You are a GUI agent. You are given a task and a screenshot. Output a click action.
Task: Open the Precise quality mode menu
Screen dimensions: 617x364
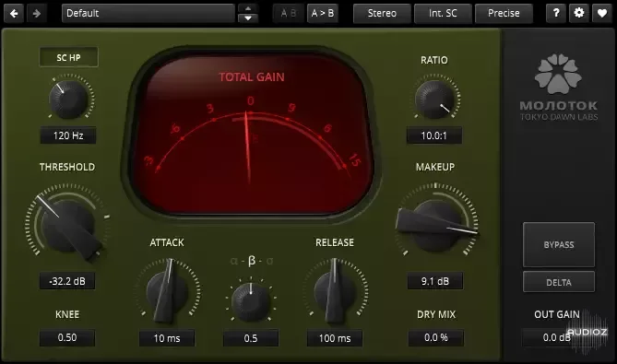coord(504,14)
